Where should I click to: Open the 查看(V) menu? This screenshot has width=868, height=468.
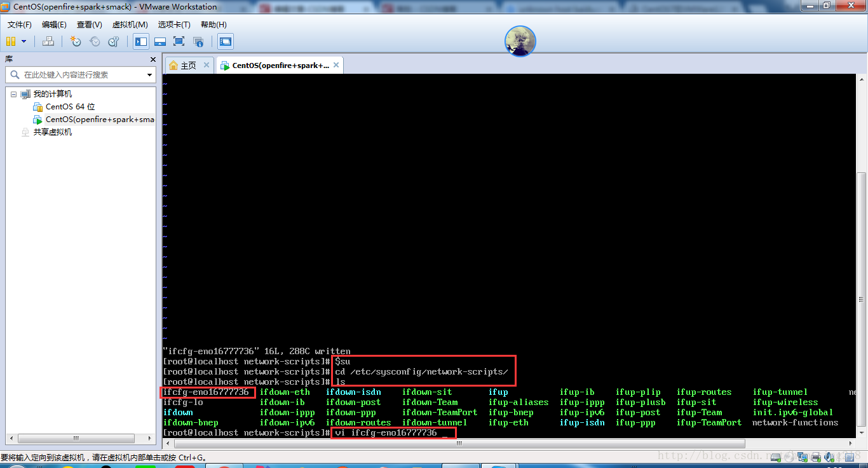pyautogui.click(x=89, y=24)
